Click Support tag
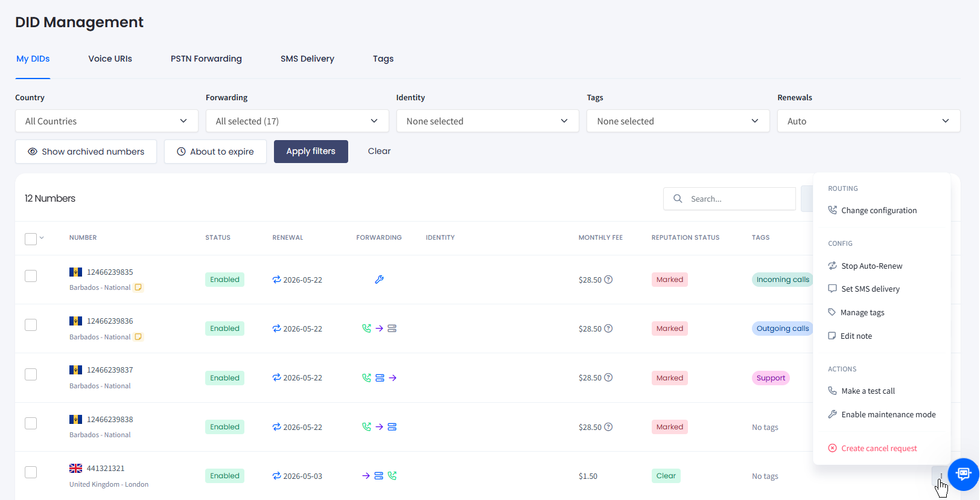 point(771,378)
